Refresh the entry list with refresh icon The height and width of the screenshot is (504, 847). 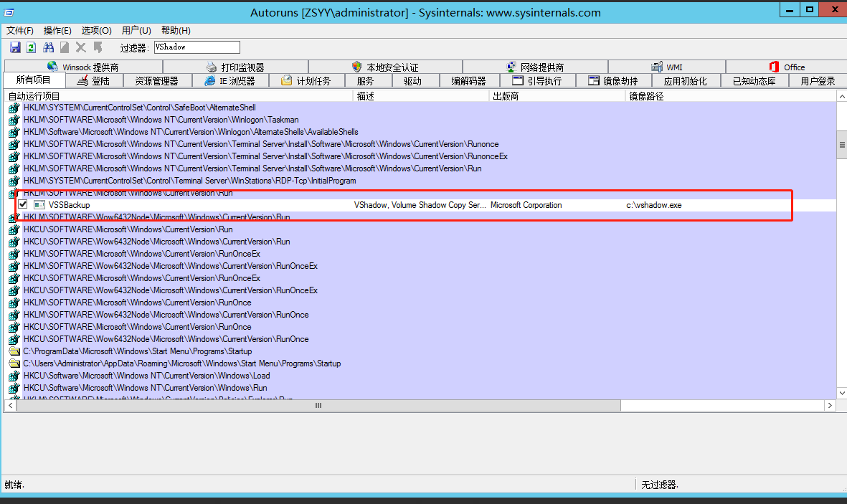point(31,47)
